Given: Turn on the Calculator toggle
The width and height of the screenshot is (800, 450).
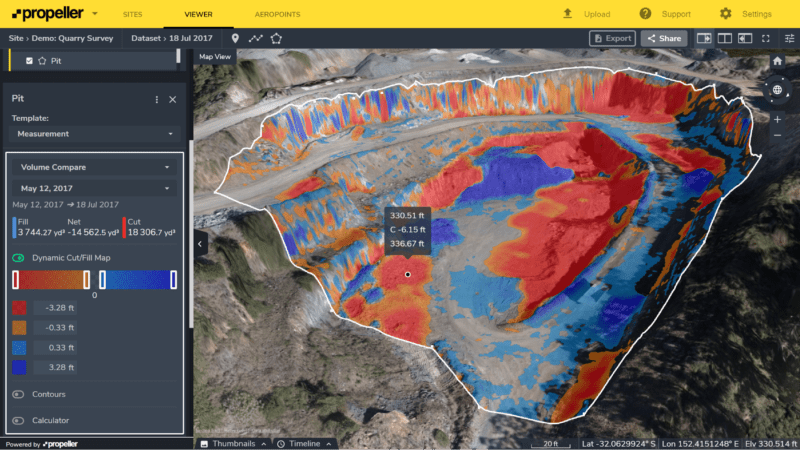Looking at the screenshot, I should click(18, 420).
